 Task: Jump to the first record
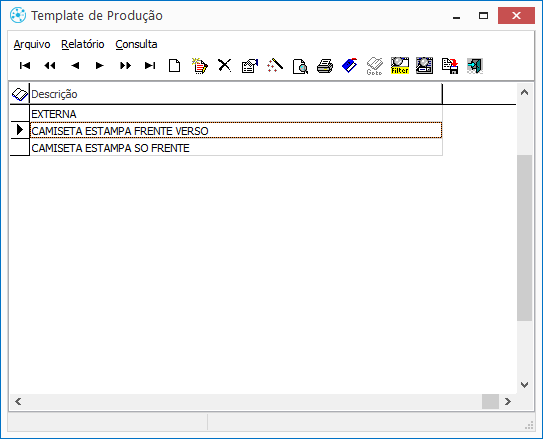click(25, 65)
